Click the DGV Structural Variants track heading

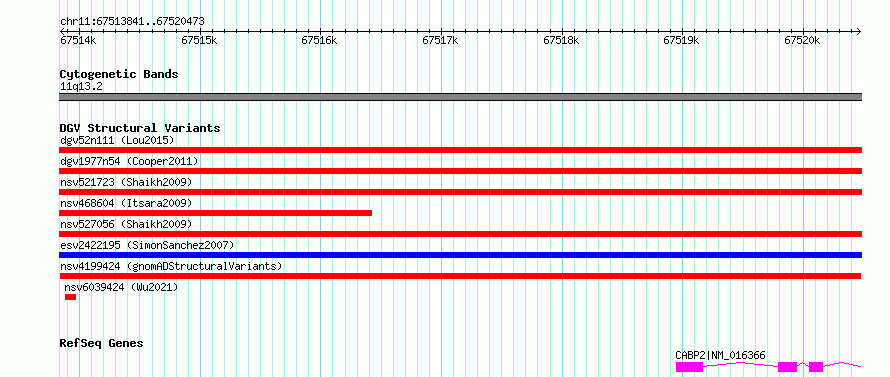140,128
